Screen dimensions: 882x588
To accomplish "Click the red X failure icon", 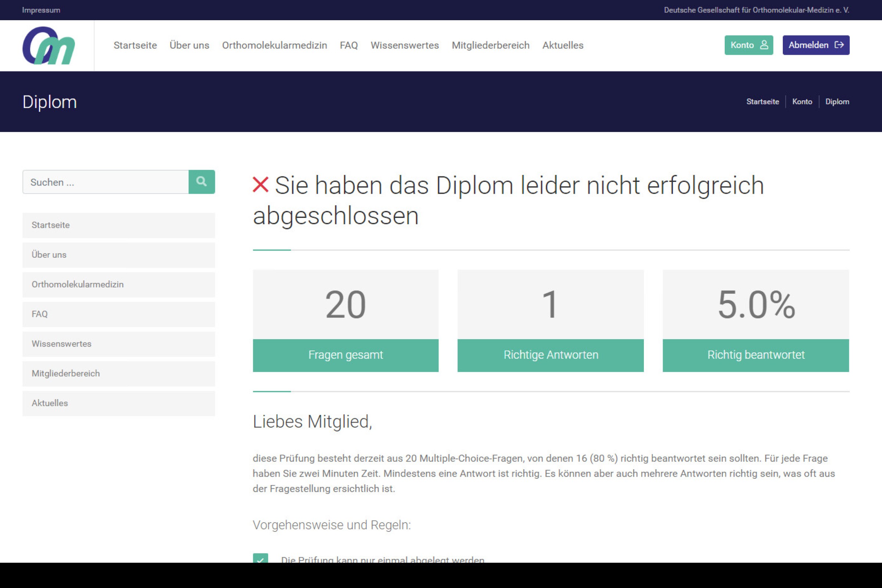I will point(260,184).
